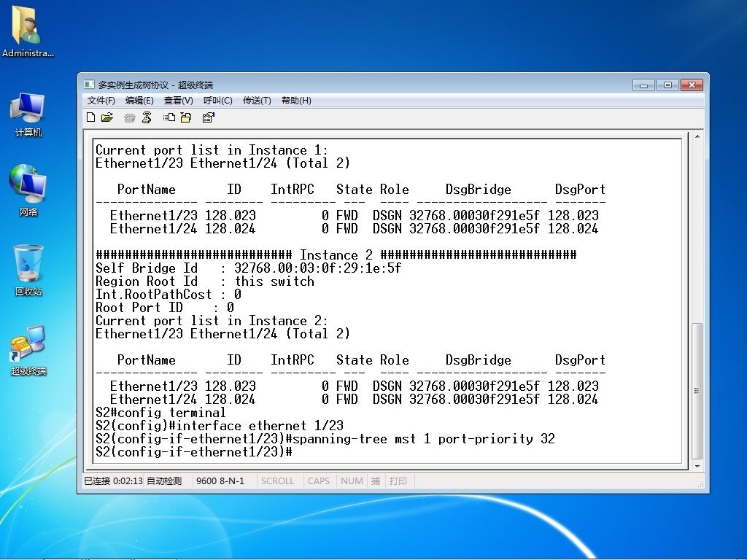Click the NUM indicator in status bar

click(x=352, y=481)
